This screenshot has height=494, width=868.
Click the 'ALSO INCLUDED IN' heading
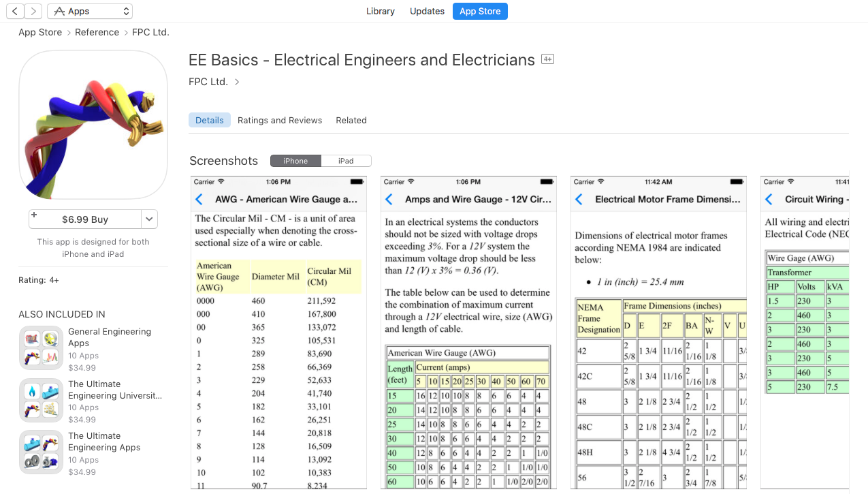point(62,314)
